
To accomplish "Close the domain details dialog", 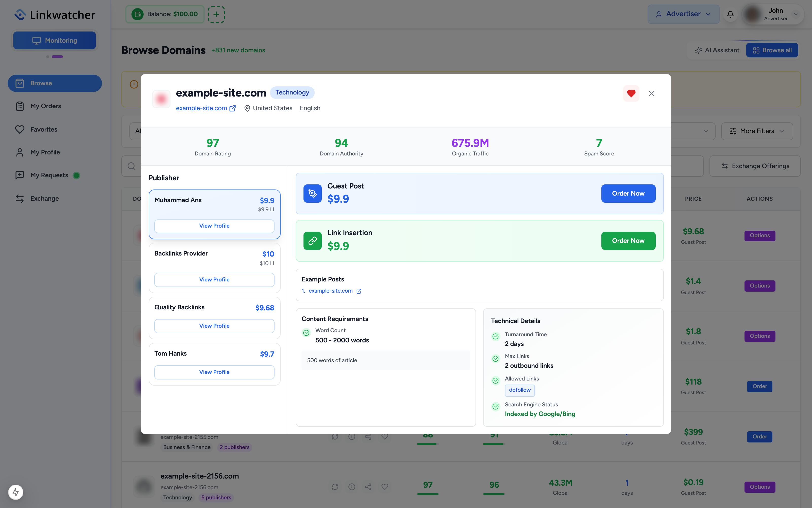I will pyautogui.click(x=652, y=93).
